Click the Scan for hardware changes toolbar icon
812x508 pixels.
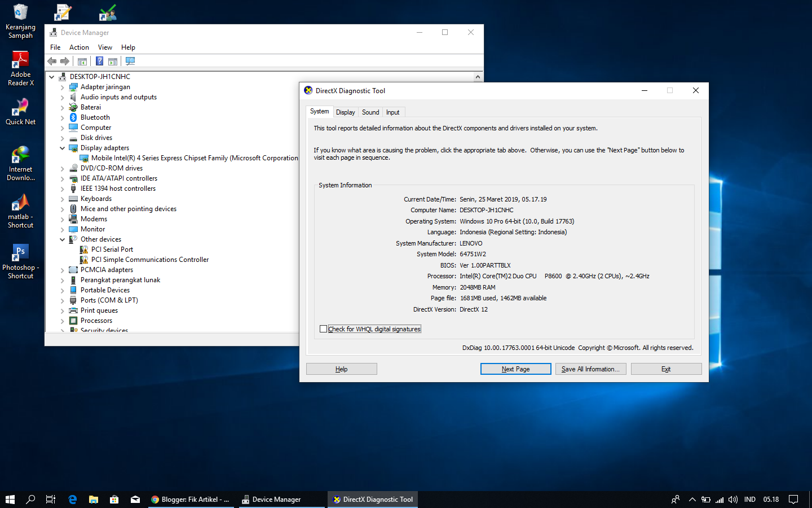130,61
